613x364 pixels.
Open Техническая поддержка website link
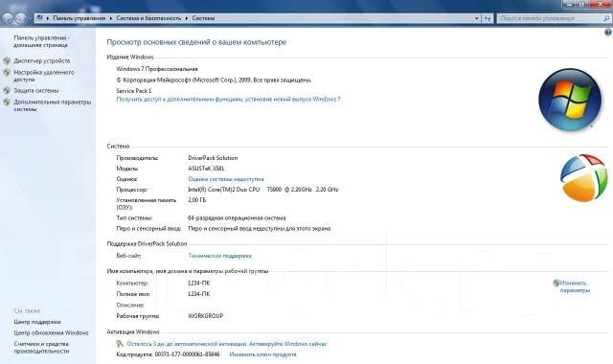click(x=219, y=256)
